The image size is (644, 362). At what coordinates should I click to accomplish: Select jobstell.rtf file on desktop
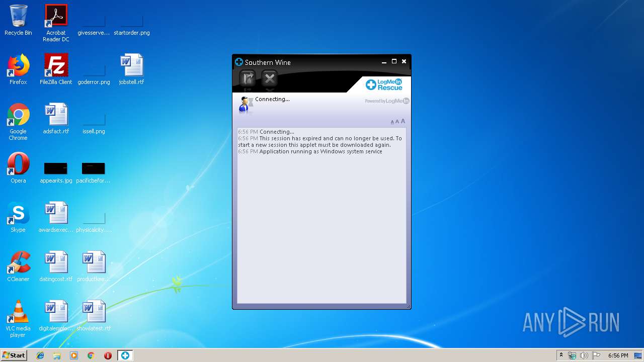[x=131, y=69]
